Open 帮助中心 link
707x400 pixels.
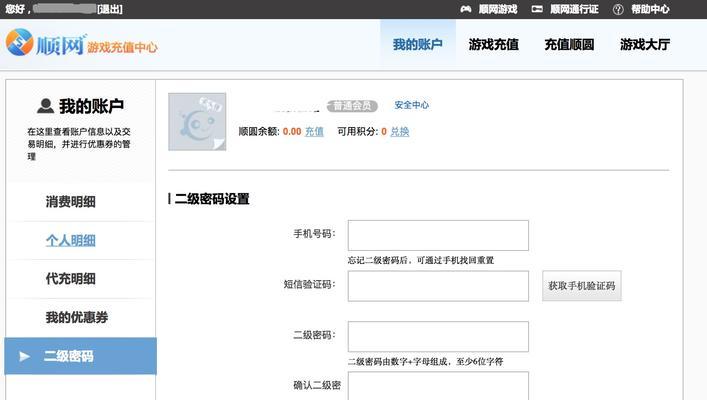coord(650,9)
